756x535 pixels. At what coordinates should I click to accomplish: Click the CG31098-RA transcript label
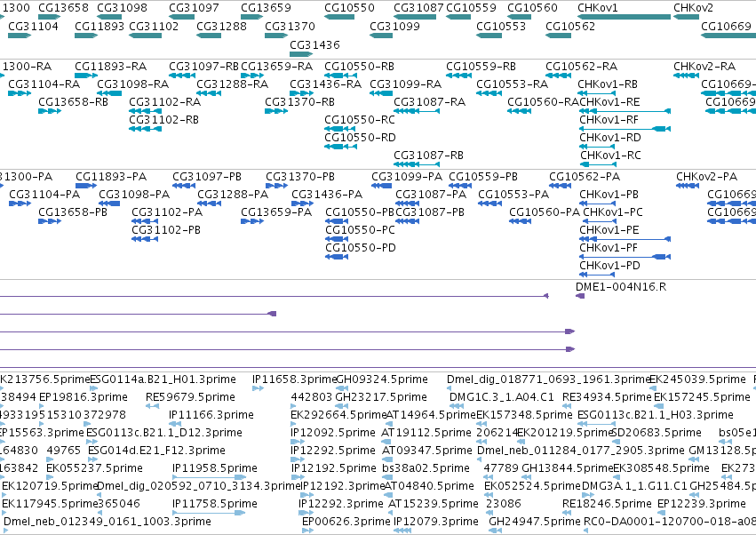coord(133,84)
